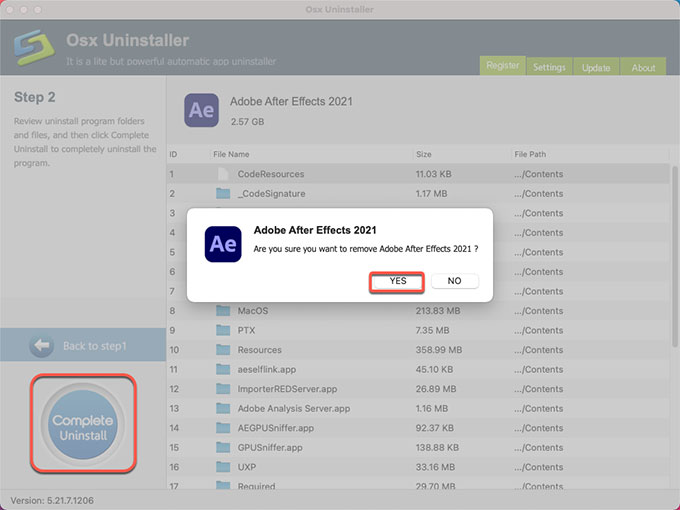Sort by the ID column header
The image size is (680, 510).
(173, 154)
